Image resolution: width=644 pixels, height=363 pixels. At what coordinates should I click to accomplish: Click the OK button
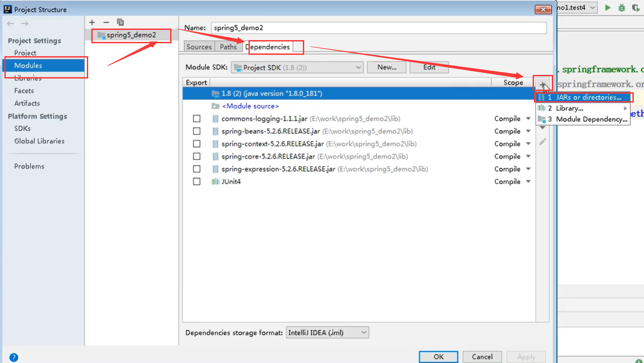(x=439, y=357)
